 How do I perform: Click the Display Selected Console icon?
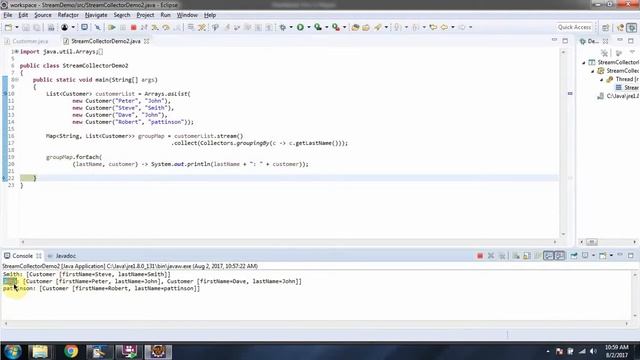(x=585, y=256)
